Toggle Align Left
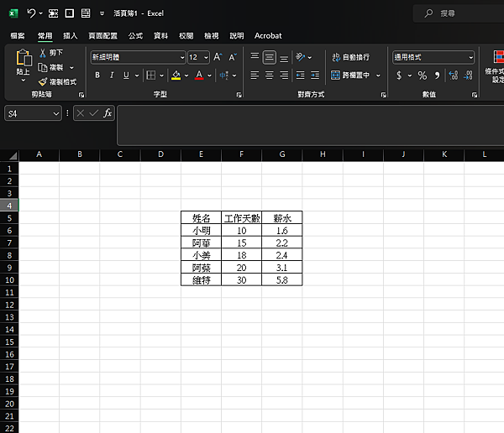Viewport: 504px width, 433px height. (x=255, y=76)
